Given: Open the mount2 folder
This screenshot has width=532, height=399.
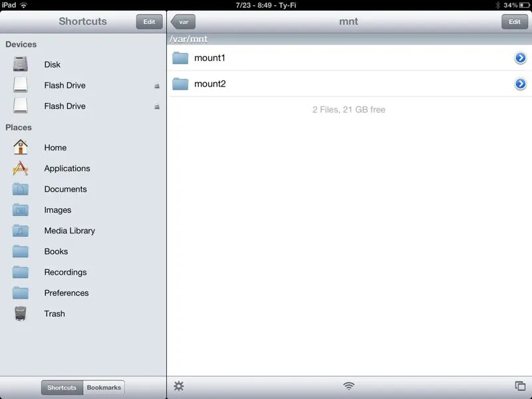Looking at the screenshot, I should pos(209,84).
